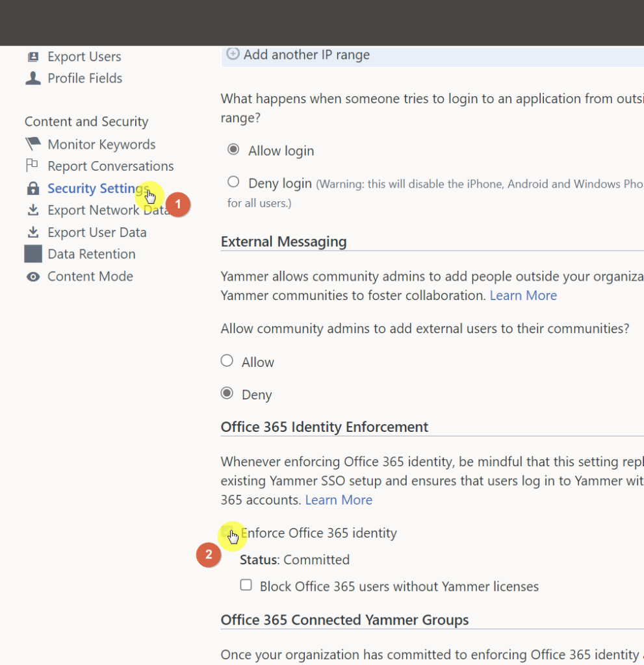Open Content Mode settings
644x665 pixels.
pyautogui.click(x=90, y=277)
